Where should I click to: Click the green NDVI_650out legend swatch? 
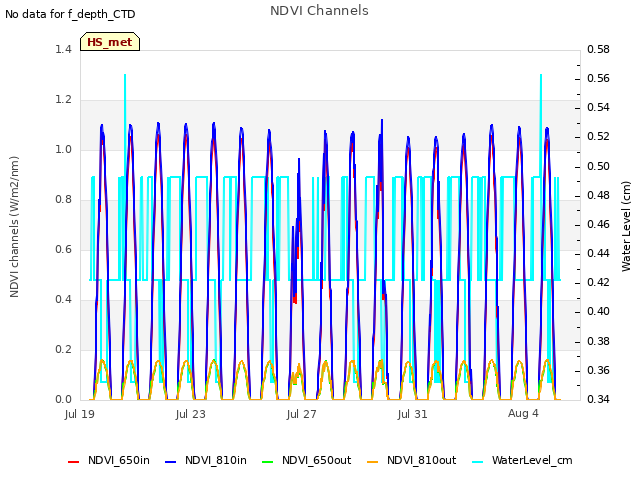pyautogui.click(x=267, y=462)
